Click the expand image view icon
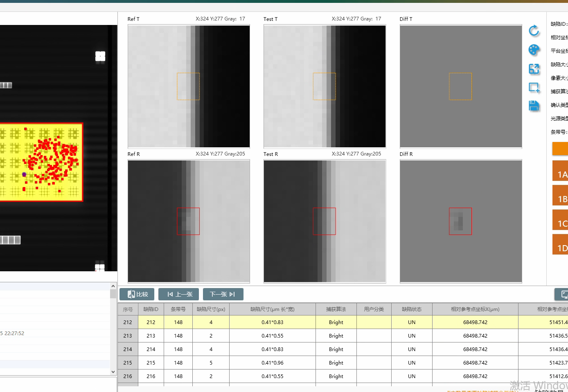Screen dimensions: 568x392 click(534, 69)
